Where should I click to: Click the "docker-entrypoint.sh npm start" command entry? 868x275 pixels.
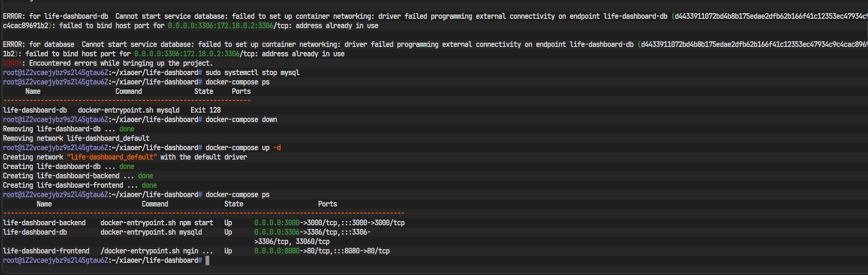point(157,223)
